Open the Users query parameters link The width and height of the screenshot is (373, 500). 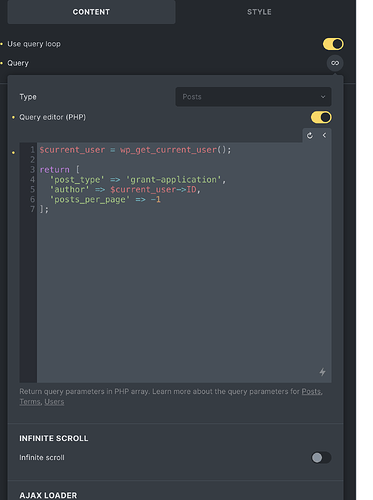click(x=54, y=402)
